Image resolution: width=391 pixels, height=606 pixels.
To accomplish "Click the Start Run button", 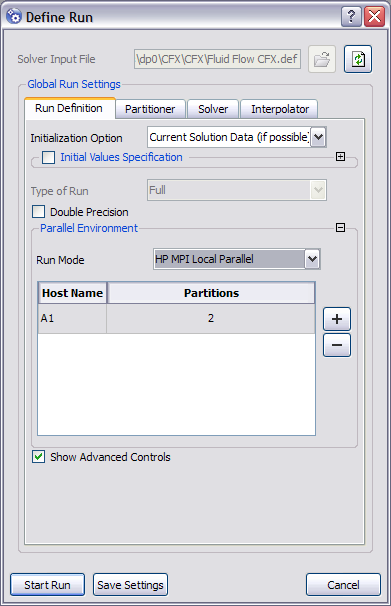I will pos(48,585).
